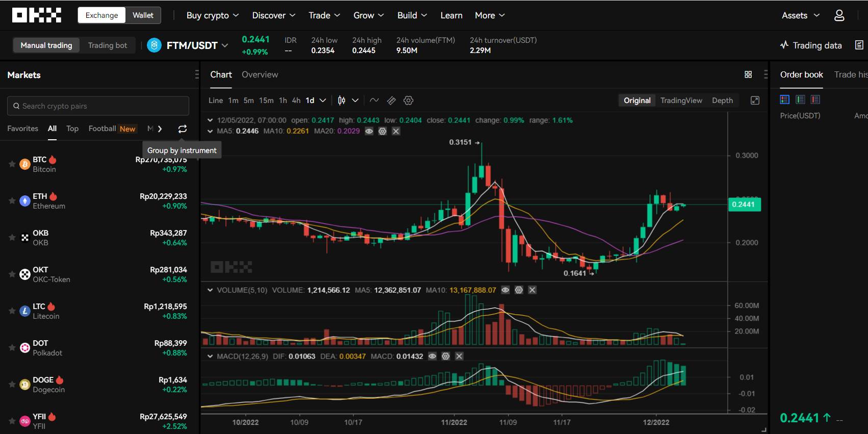Expand chart to fullscreen
This screenshot has width=868, height=434.
(x=755, y=100)
